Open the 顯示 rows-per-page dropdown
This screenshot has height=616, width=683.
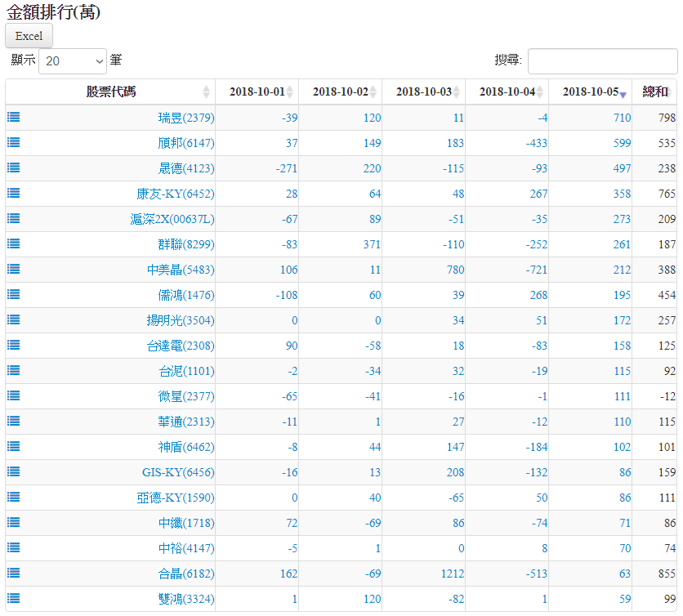[x=74, y=60]
